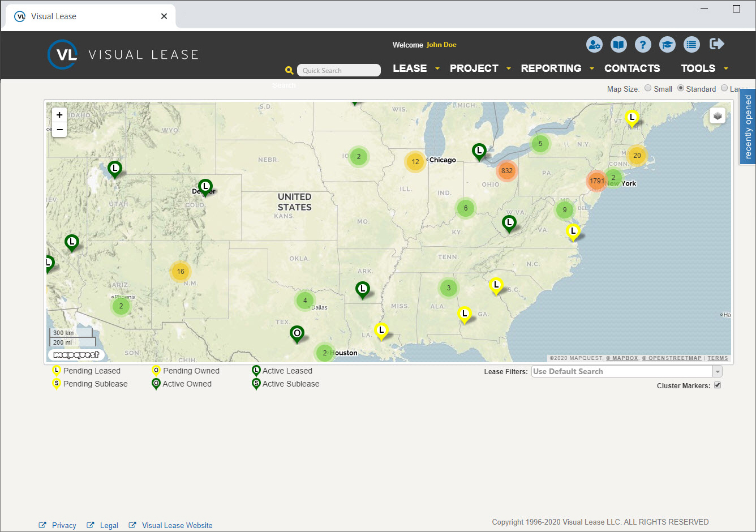This screenshot has width=756, height=532.
Task: Open the LEASE menu
Action: 410,68
